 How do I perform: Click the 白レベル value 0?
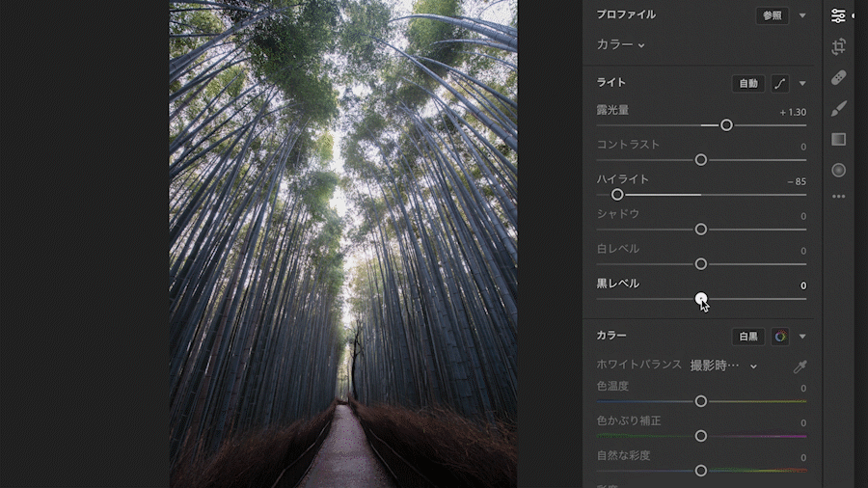coord(803,251)
